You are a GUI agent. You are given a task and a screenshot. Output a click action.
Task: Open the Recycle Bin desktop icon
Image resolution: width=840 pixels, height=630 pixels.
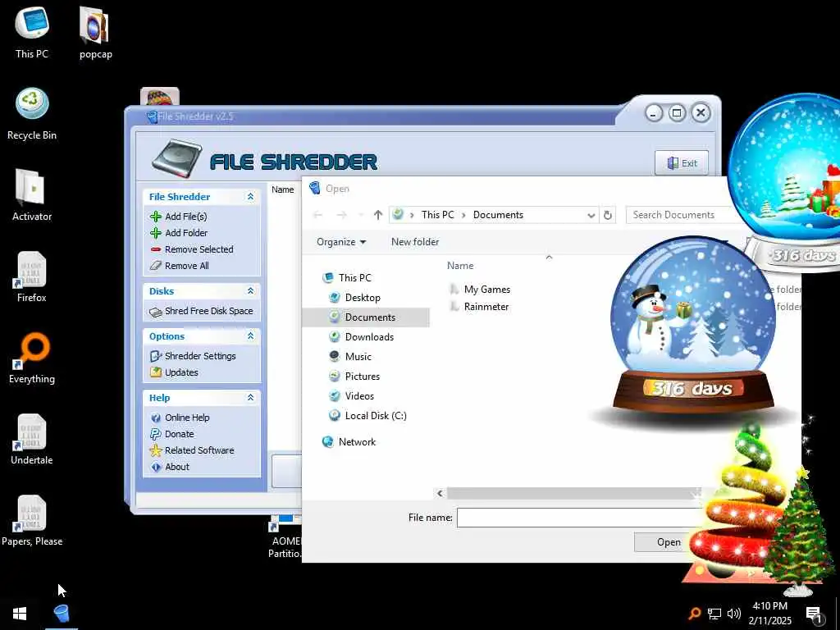tap(32, 114)
